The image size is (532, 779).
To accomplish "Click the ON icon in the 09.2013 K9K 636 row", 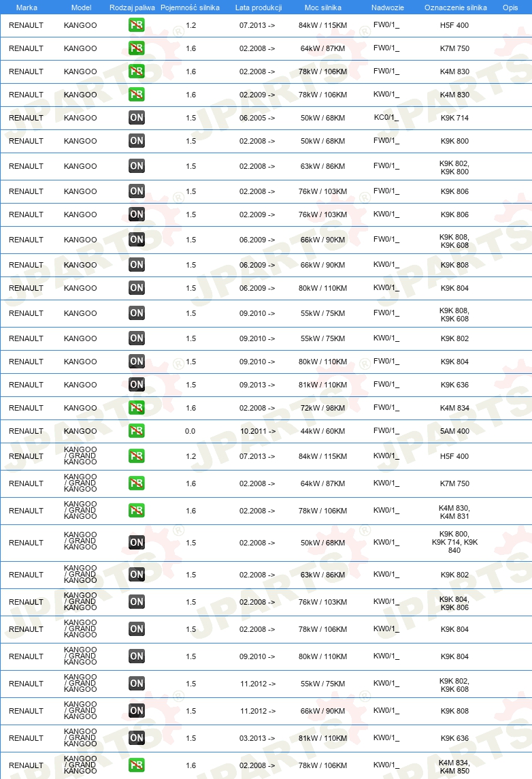I will (137, 385).
